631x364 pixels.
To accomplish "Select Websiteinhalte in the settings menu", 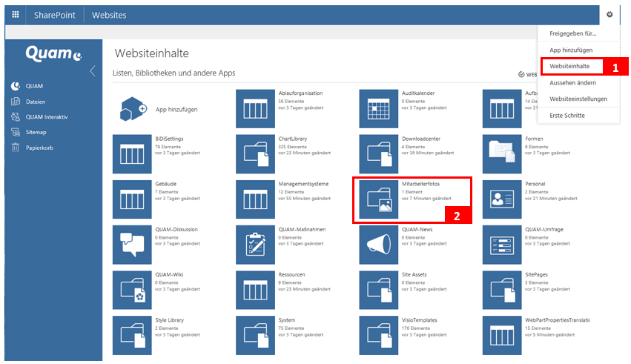I will [x=571, y=66].
